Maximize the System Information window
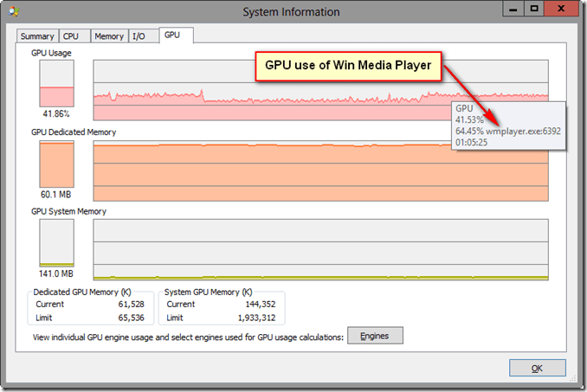This screenshot has height=392, width=587. pyautogui.click(x=535, y=10)
